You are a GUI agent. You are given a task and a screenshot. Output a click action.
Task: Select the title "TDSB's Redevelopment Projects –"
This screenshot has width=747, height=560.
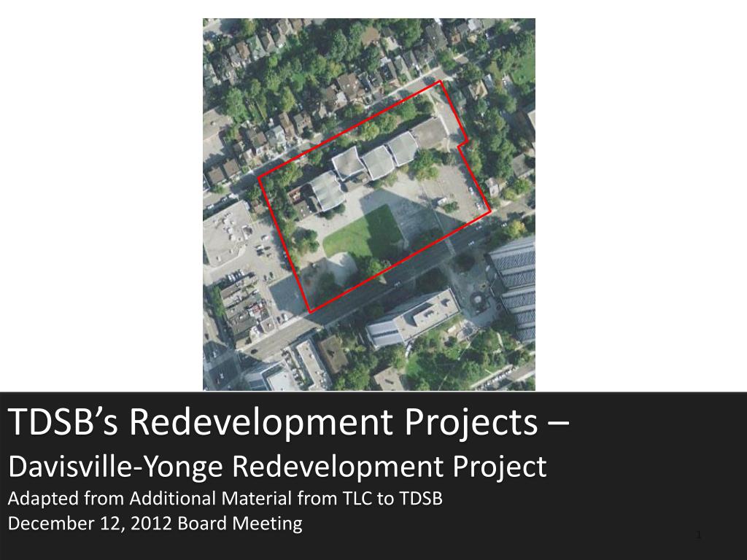pos(289,421)
